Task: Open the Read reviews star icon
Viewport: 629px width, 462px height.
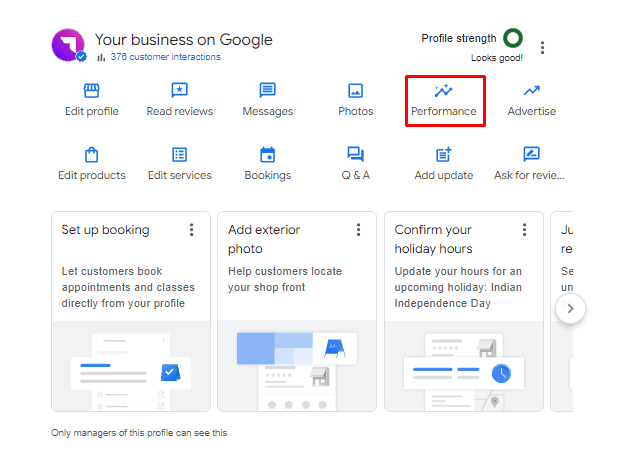Action: tap(179, 91)
